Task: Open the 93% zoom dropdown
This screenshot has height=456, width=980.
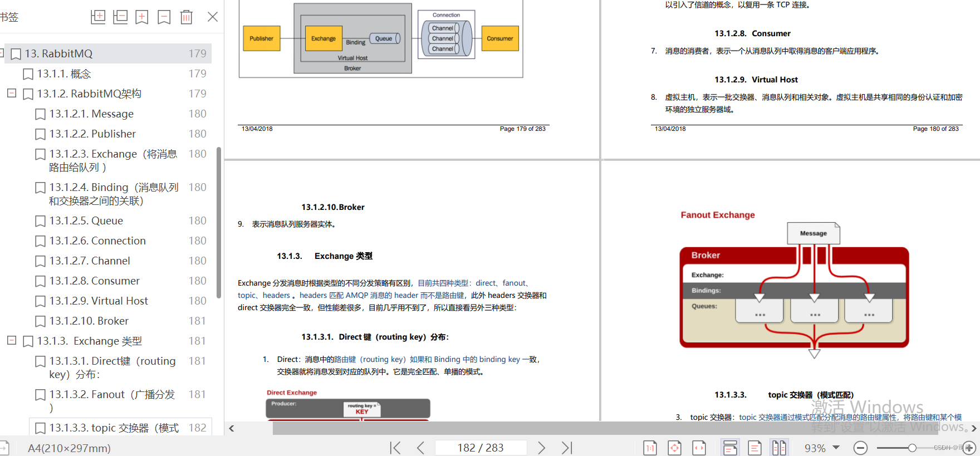Action: pos(836,448)
